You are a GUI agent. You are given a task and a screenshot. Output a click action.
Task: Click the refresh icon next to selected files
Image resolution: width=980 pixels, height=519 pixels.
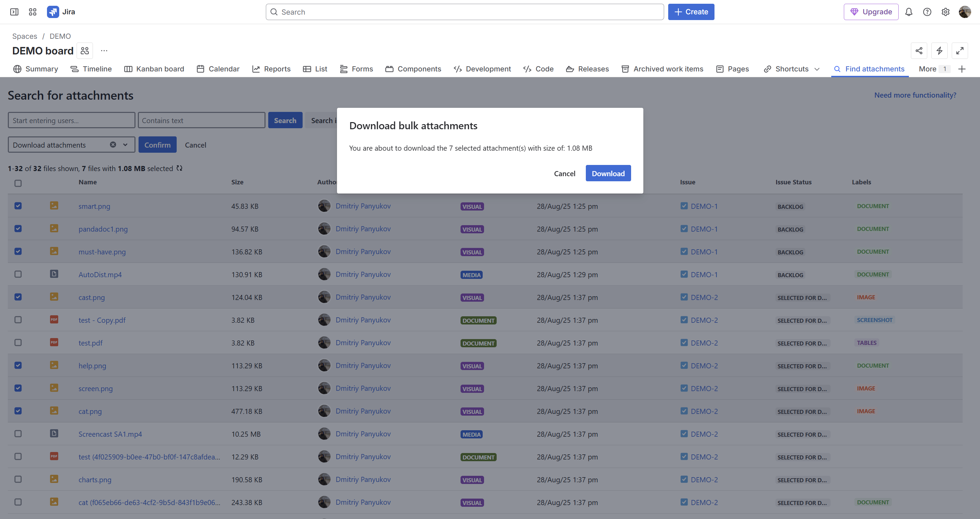pos(179,168)
